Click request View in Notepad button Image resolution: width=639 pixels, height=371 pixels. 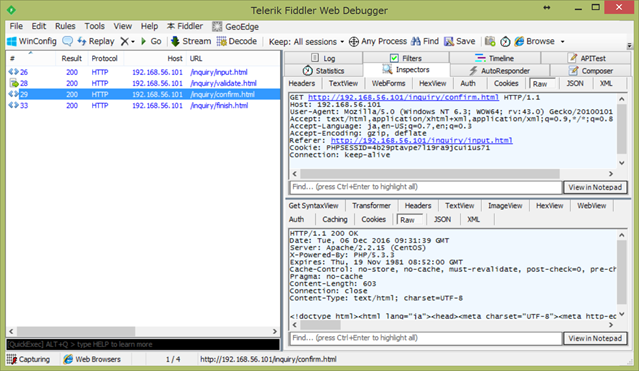pos(595,187)
